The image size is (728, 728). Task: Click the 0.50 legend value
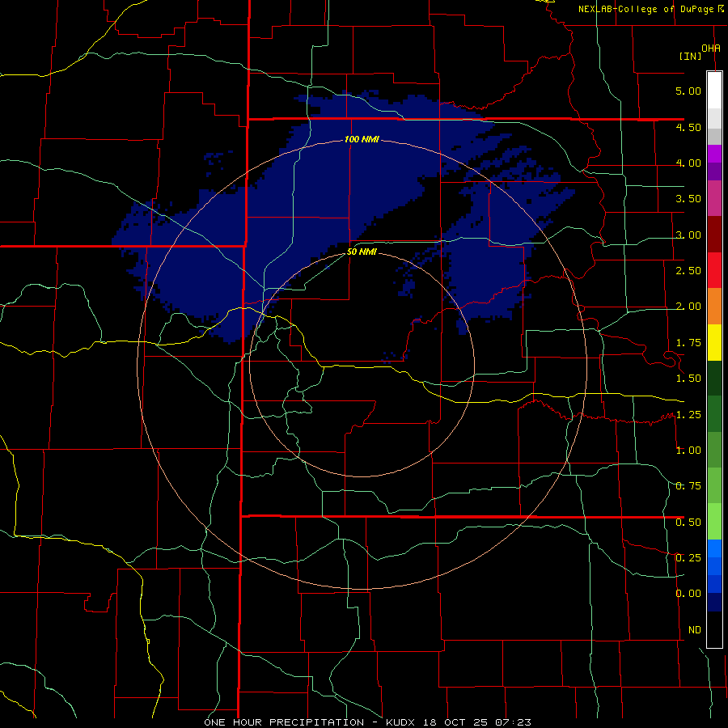[688, 523]
